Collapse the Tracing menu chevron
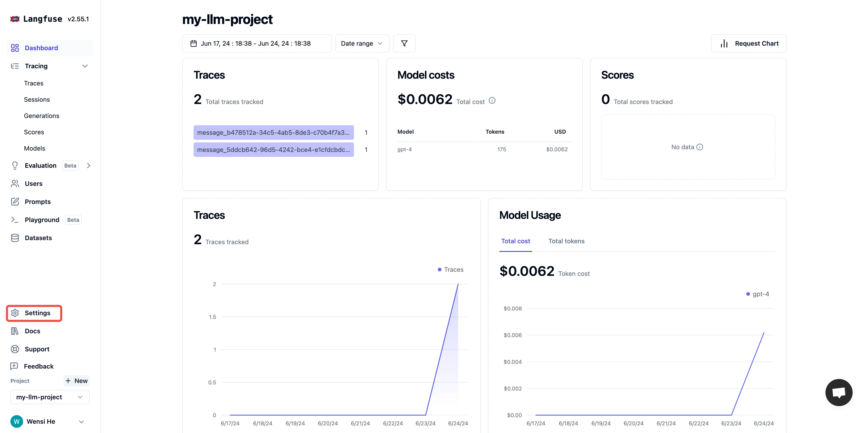This screenshot has height=433, width=868. click(85, 66)
